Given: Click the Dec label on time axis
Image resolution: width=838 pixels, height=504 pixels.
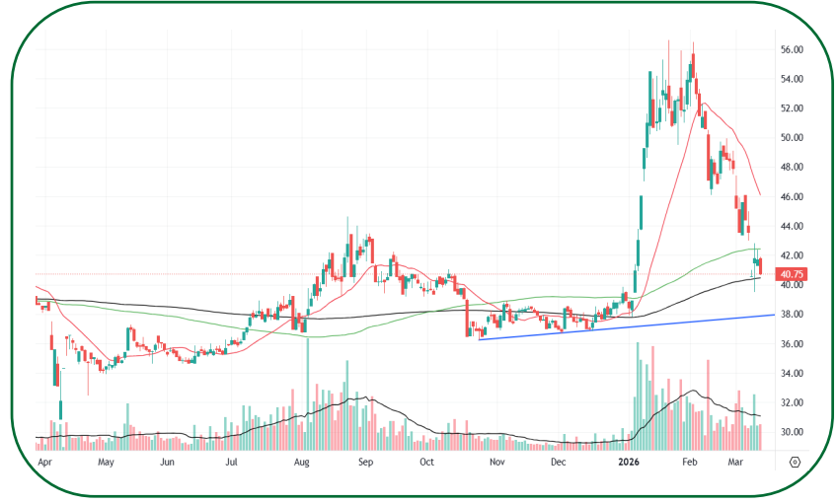Looking at the screenshot, I should [558, 461].
